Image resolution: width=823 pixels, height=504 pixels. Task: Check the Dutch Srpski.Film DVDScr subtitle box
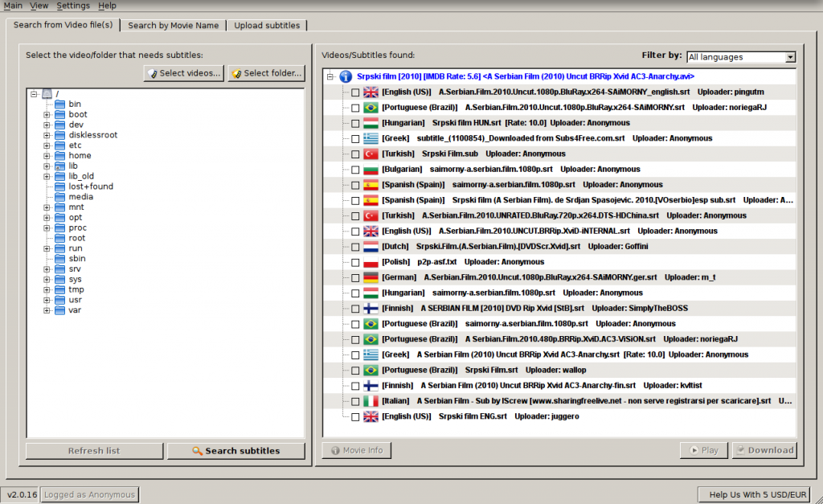355,247
